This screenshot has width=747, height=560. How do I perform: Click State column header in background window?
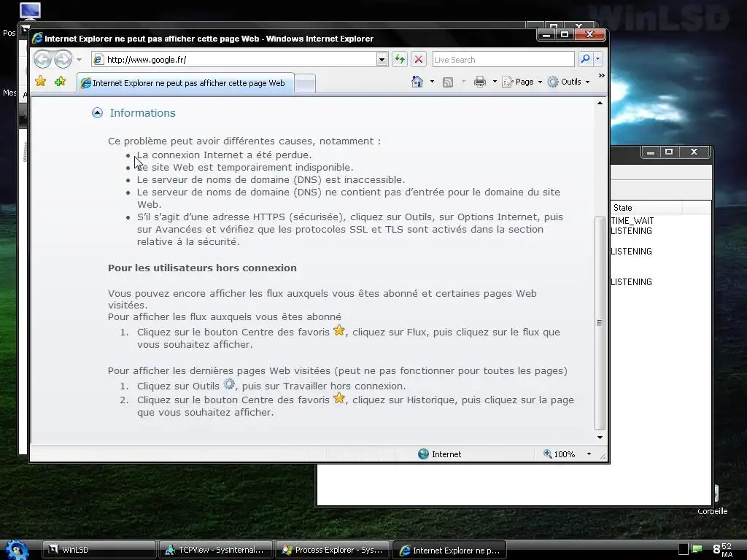[646, 208]
